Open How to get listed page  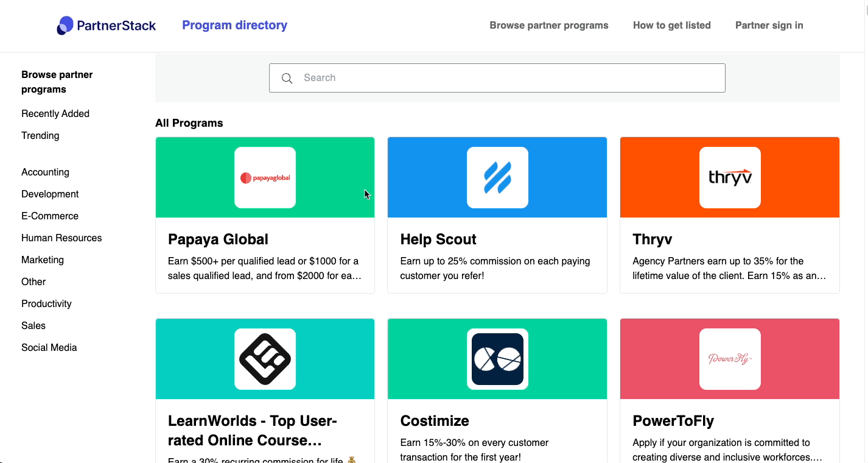[672, 25]
